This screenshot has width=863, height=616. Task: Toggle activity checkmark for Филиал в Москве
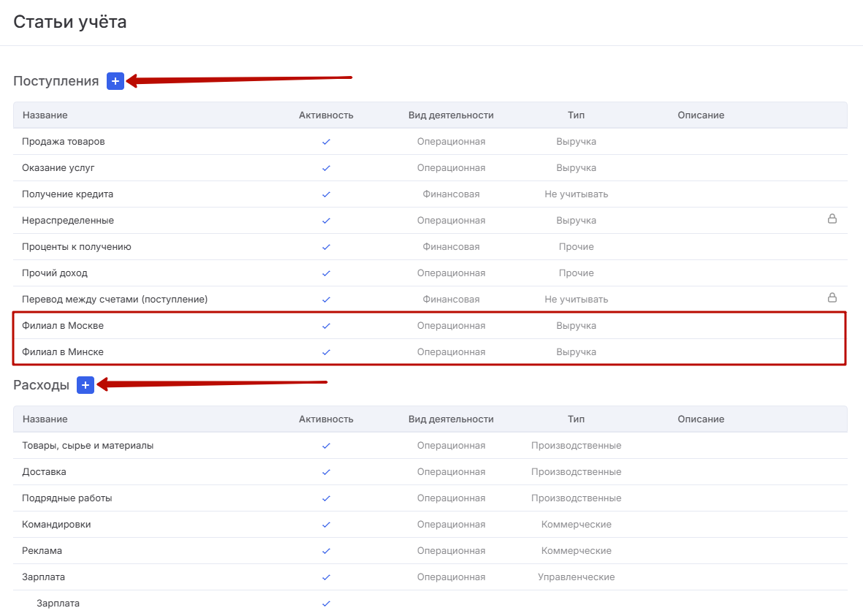pos(326,326)
